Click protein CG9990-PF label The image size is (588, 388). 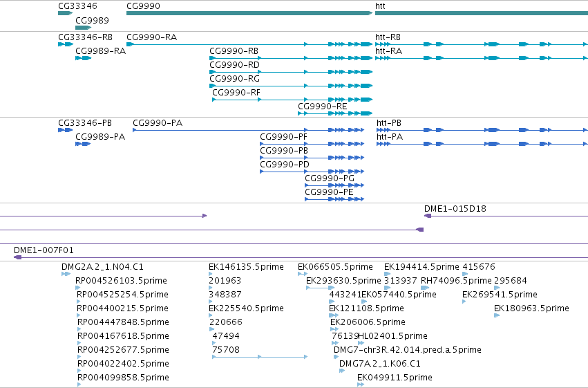[283, 137]
